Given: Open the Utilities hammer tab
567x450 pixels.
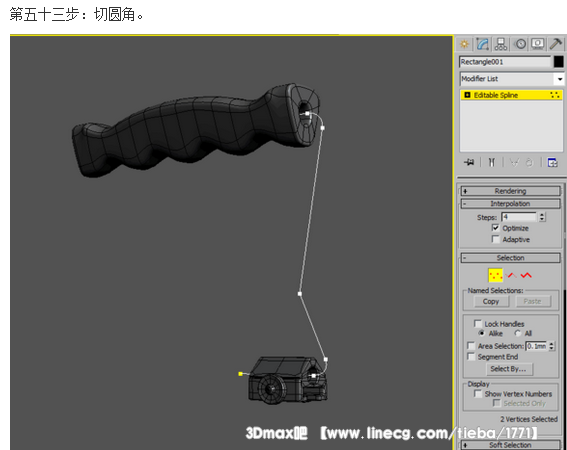Looking at the screenshot, I should 556,44.
